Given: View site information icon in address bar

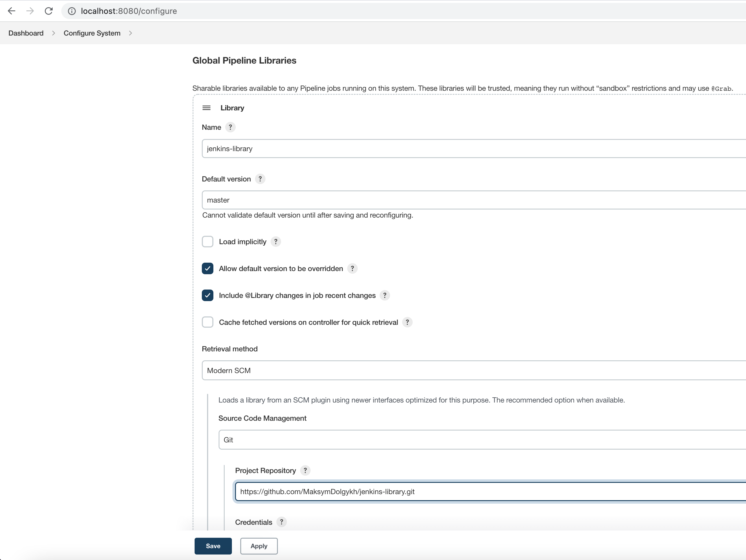Looking at the screenshot, I should pos(71,11).
